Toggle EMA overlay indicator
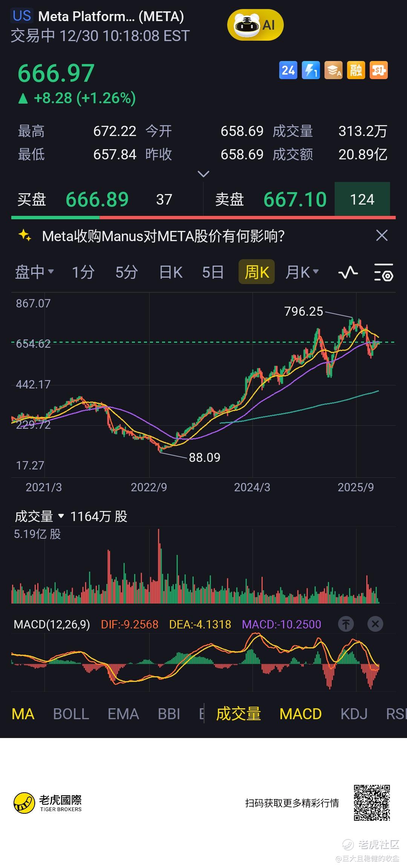Image resolution: width=407 pixels, height=868 pixels. [x=123, y=714]
